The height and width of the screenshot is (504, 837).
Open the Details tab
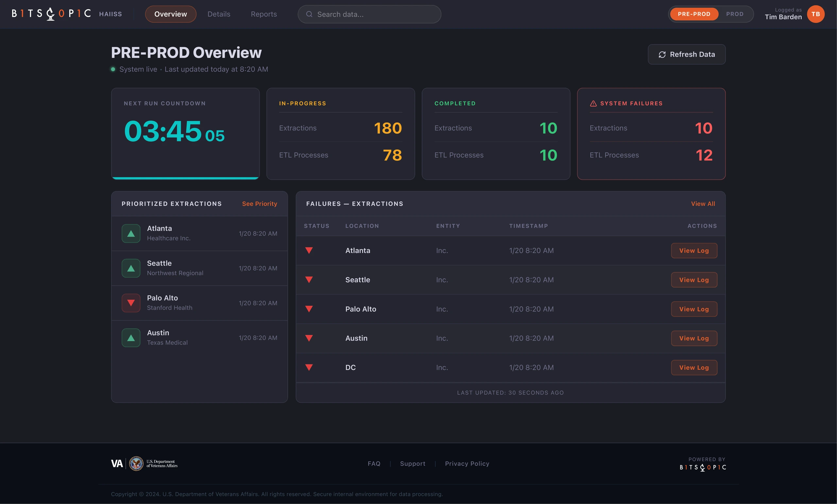click(x=219, y=14)
